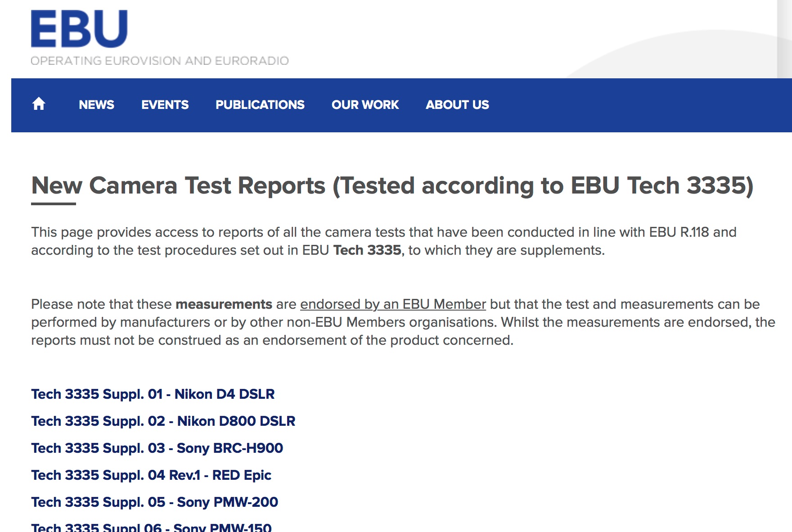
Task: Open the Sony PMW-200 test report
Action: pyautogui.click(x=154, y=502)
